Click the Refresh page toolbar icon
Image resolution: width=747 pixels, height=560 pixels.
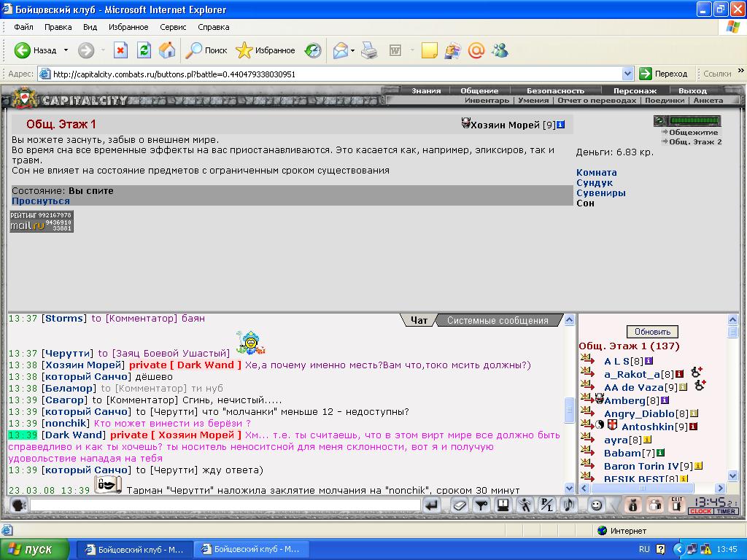coord(144,50)
